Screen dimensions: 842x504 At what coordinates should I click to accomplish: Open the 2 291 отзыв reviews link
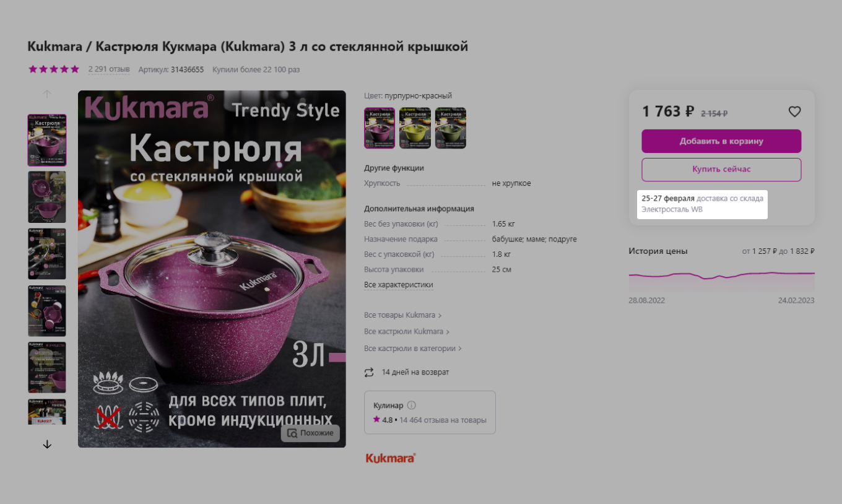pyautogui.click(x=109, y=69)
